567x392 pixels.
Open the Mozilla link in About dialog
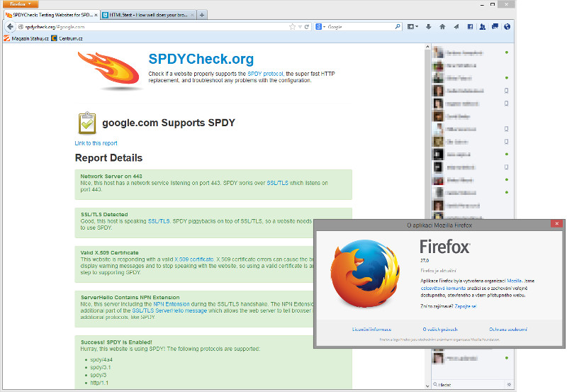[x=515, y=281]
